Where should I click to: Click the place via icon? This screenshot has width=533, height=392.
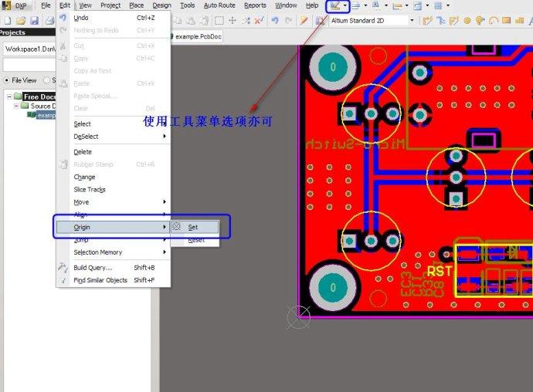[x=480, y=21]
